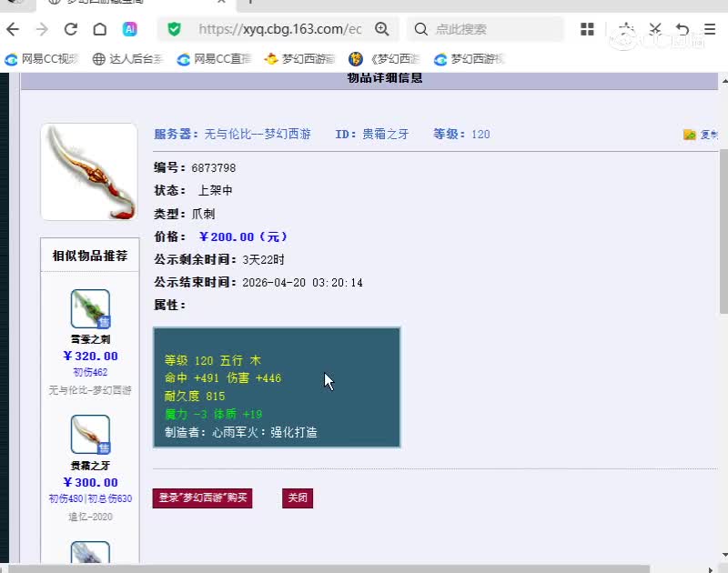
Task: Click the 耐久度 815 line
Action: coord(195,397)
